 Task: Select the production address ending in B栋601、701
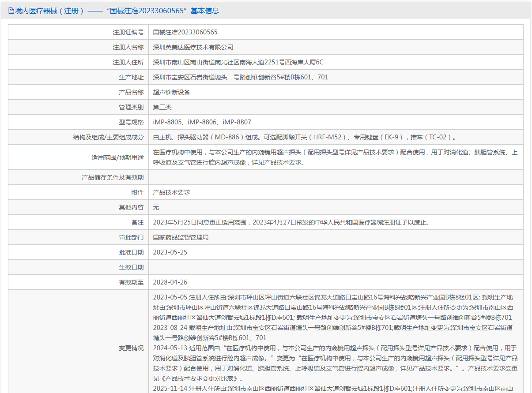click(241, 77)
